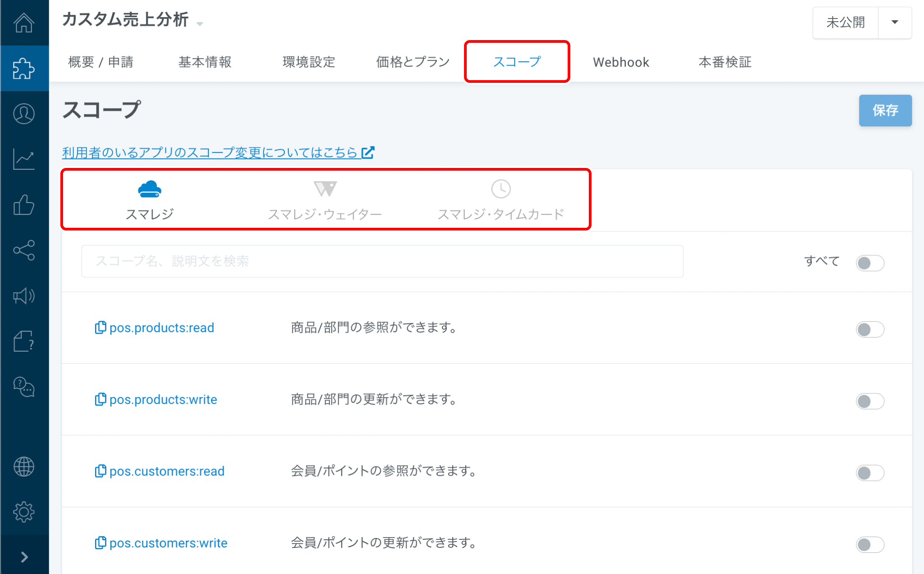The image size is (924, 574).
Task: Open the 未公開 status dropdown arrow
Action: click(895, 23)
